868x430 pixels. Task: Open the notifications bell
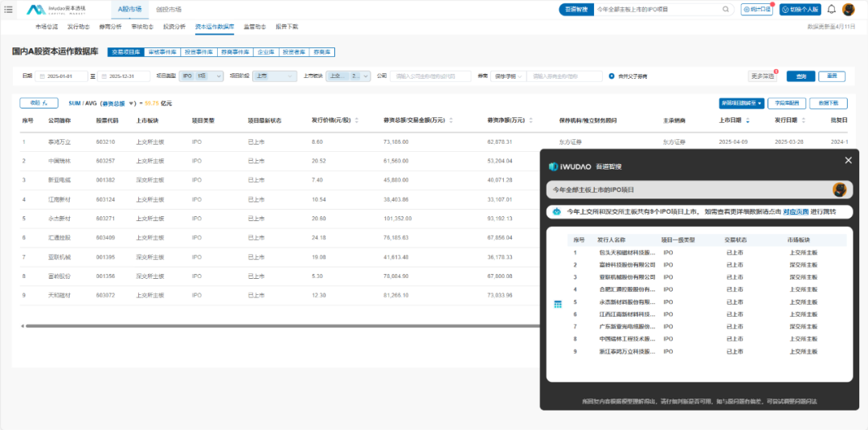(832, 10)
